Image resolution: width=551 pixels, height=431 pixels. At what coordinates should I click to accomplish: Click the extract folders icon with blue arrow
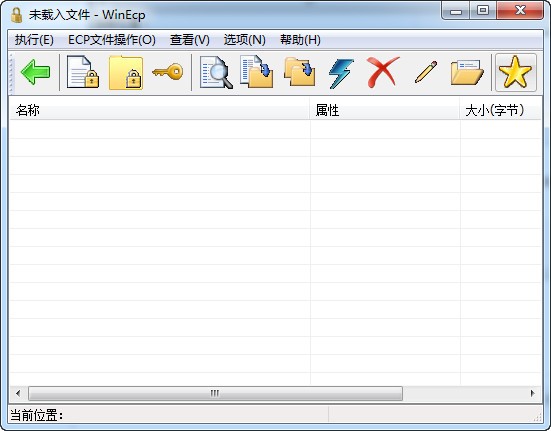(x=299, y=72)
